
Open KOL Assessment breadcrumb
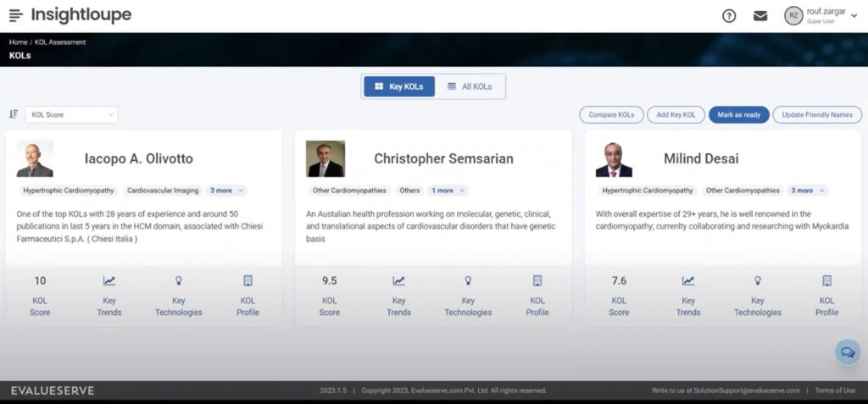coord(60,42)
